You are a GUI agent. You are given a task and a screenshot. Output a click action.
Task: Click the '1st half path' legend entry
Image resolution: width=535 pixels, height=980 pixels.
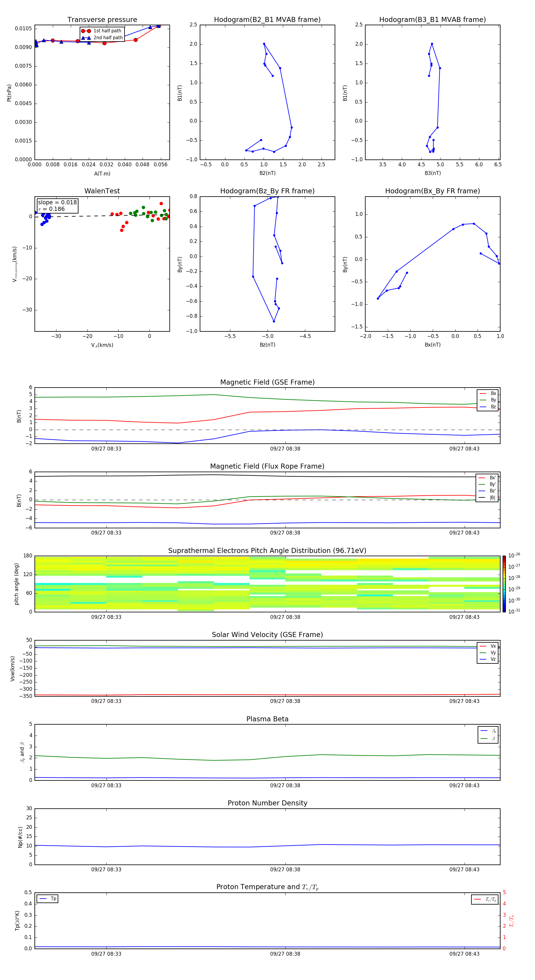click(x=102, y=31)
